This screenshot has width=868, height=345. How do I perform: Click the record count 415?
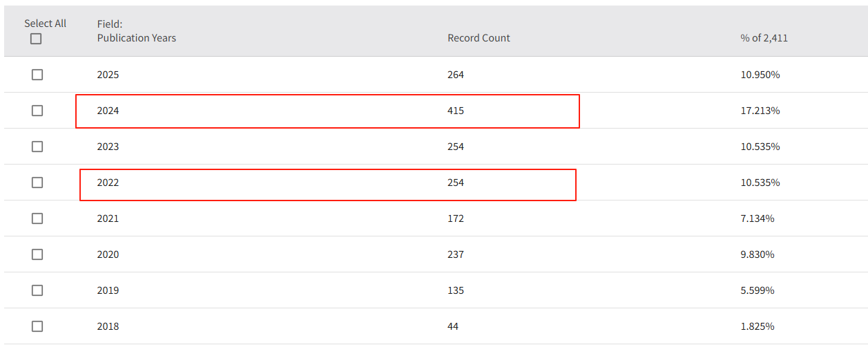(456, 111)
